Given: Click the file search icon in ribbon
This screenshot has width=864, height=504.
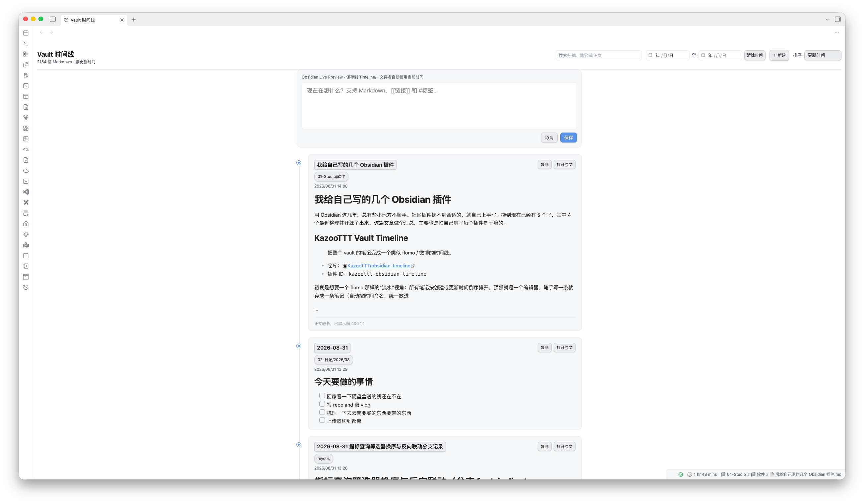Looking at the screenshot, I should coord(26,107).
